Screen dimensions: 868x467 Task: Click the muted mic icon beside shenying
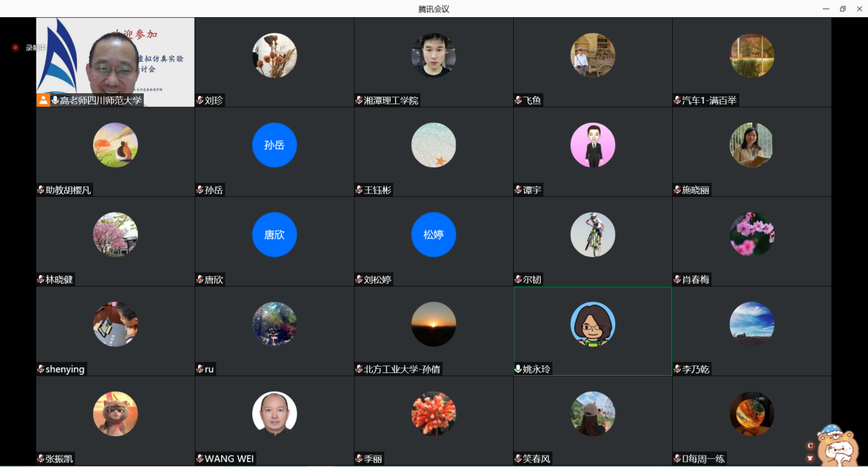pos(41,369)
